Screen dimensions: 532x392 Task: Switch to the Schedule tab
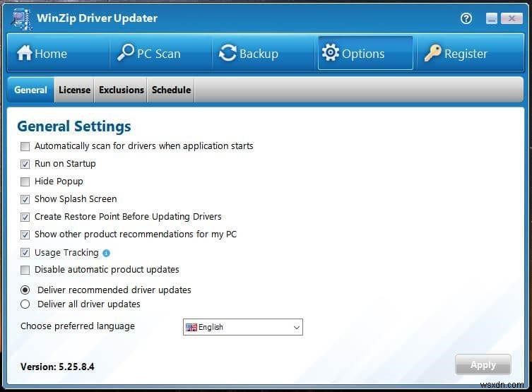tap(171, 90)
